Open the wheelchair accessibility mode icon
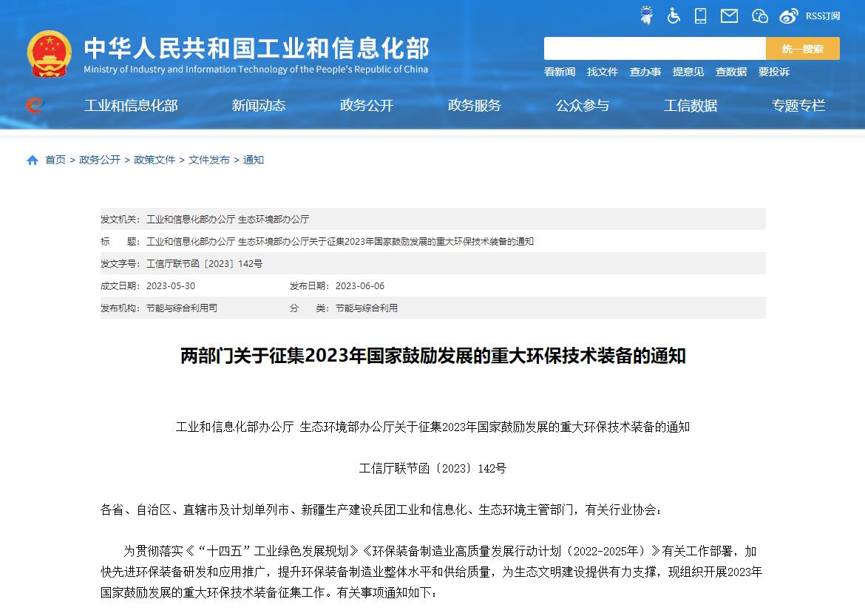 coord(674,16)
